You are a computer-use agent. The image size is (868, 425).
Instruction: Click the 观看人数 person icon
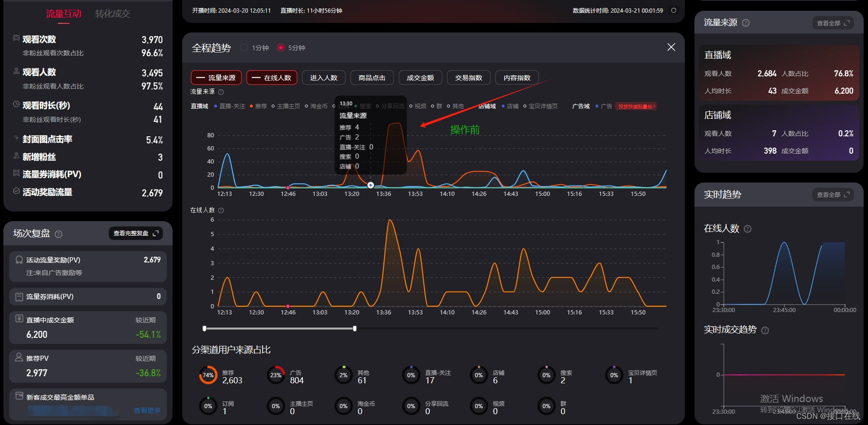pyautogui.click(x=16, y=71)
